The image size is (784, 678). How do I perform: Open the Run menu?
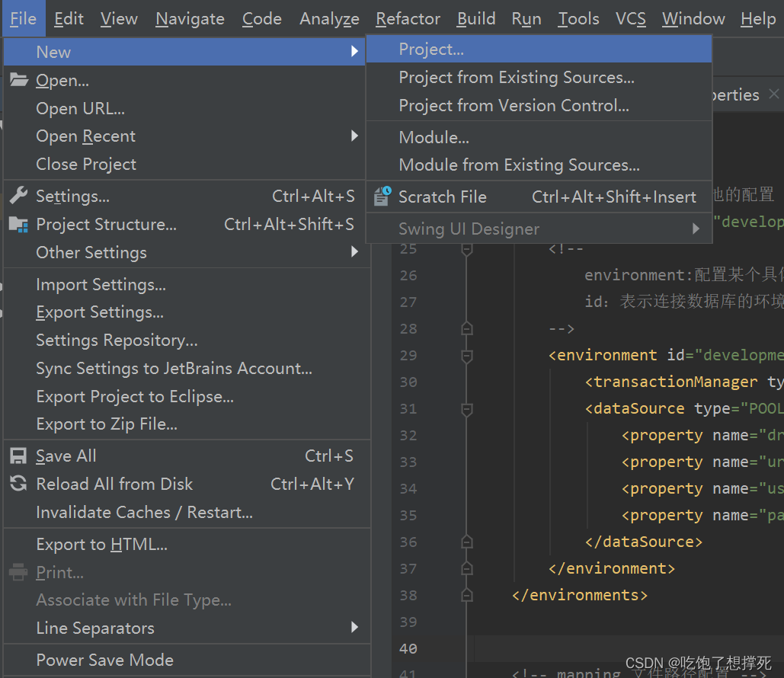pyautogui.click(x=526, y=18)
